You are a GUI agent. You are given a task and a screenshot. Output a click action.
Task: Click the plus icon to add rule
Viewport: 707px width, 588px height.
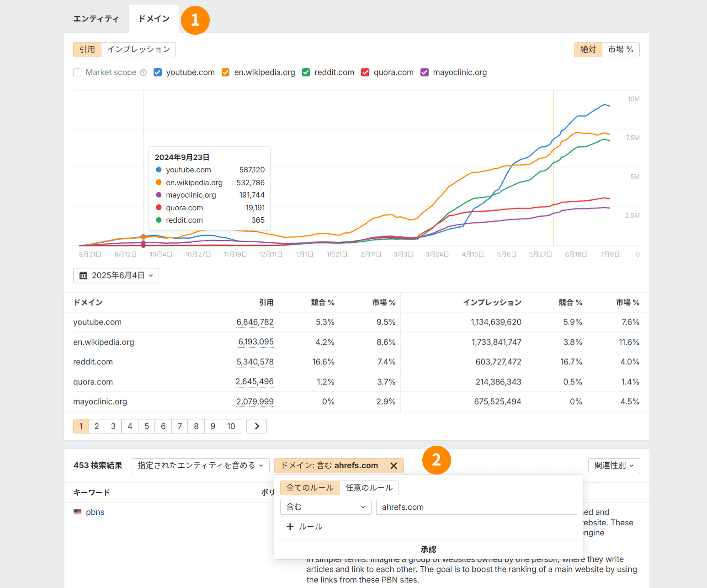290,527
